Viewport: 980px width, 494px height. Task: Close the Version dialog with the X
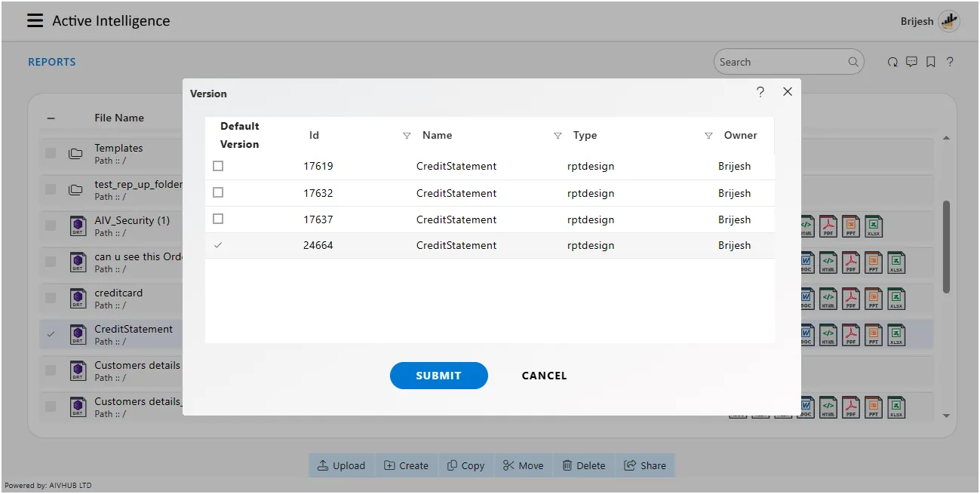788,92
